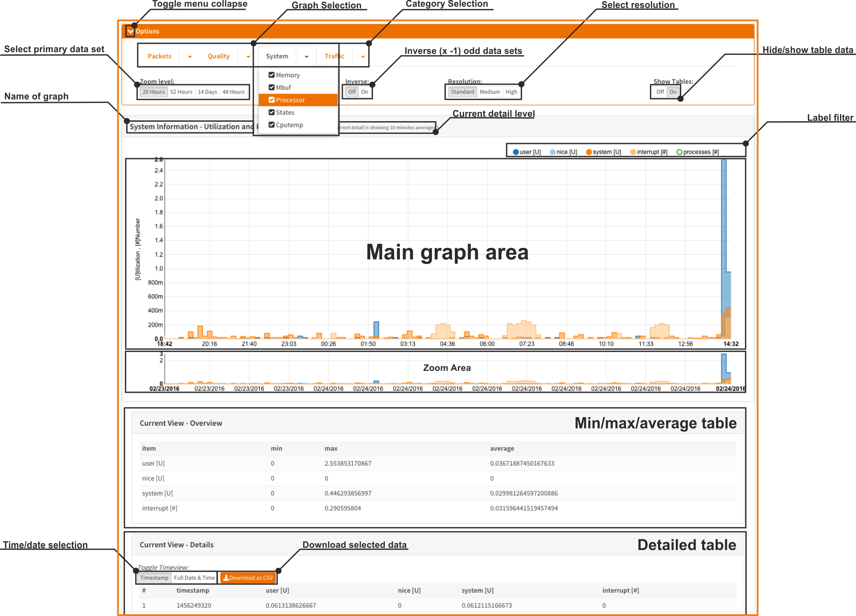Click the Download as CSV icon

226,578
